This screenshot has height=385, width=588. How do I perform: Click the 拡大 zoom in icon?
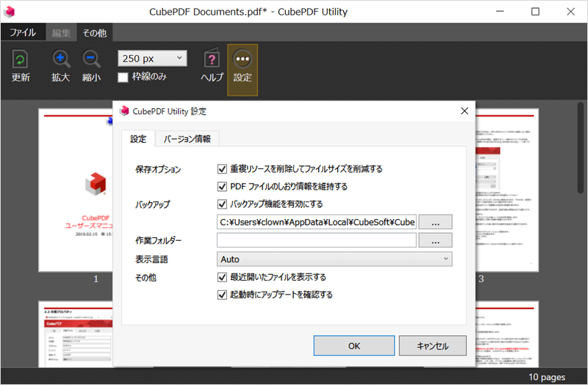(x=61, y=60)
